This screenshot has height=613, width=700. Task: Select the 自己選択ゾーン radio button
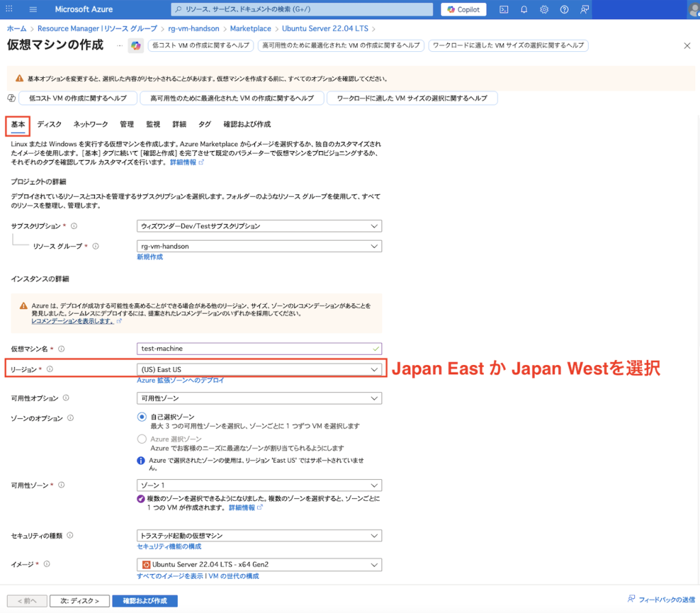point(142,417)
